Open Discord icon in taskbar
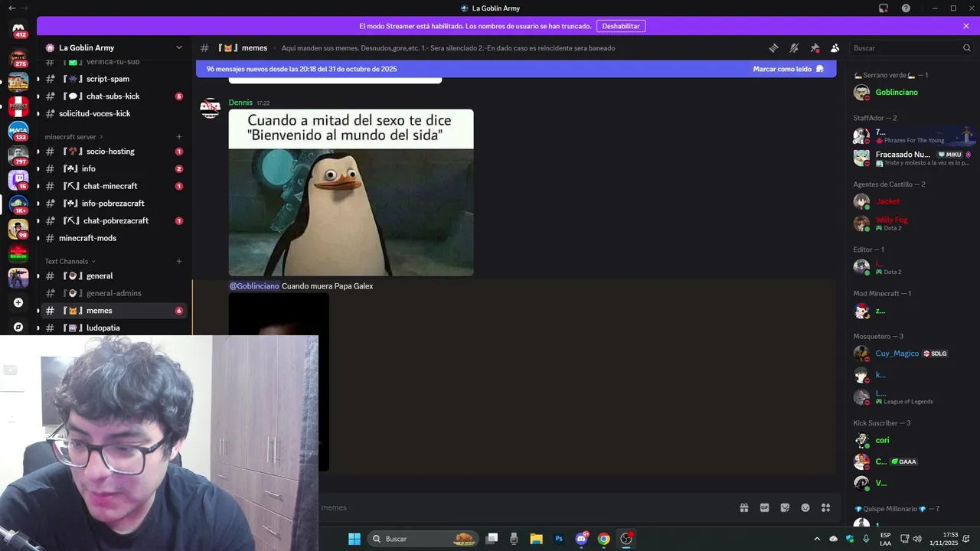 (581, 539)
